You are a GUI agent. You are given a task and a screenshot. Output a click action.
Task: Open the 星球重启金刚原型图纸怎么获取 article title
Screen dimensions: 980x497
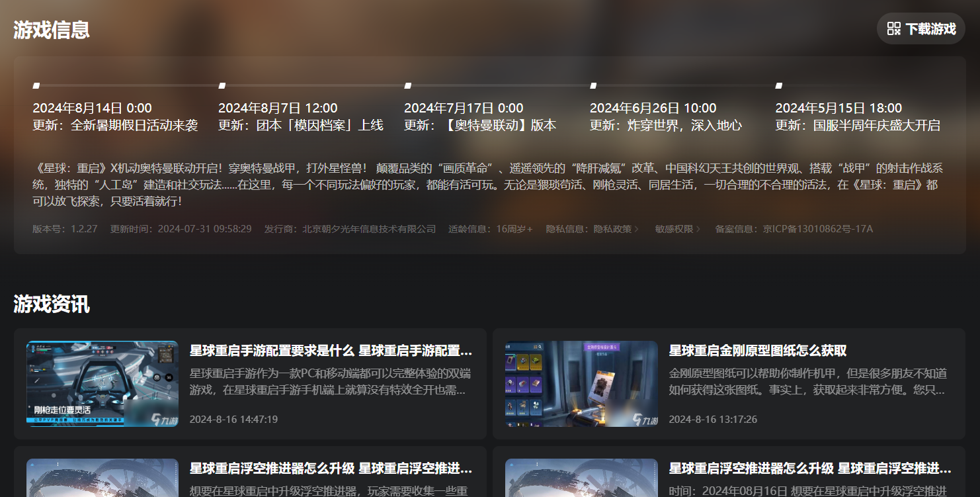(758, 351)
